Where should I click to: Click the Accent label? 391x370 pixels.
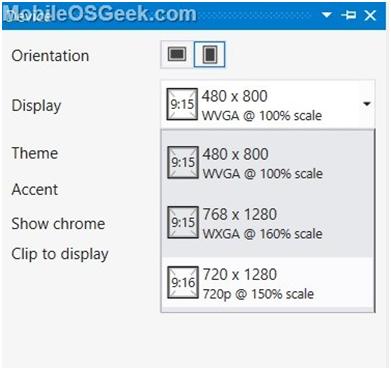click(x=35, y=190)
